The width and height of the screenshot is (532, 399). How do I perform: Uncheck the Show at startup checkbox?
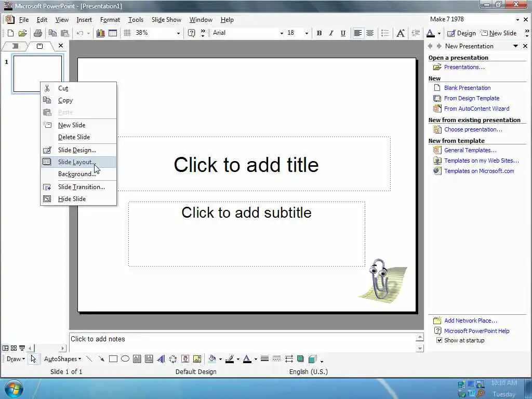[x=440, y=340]
